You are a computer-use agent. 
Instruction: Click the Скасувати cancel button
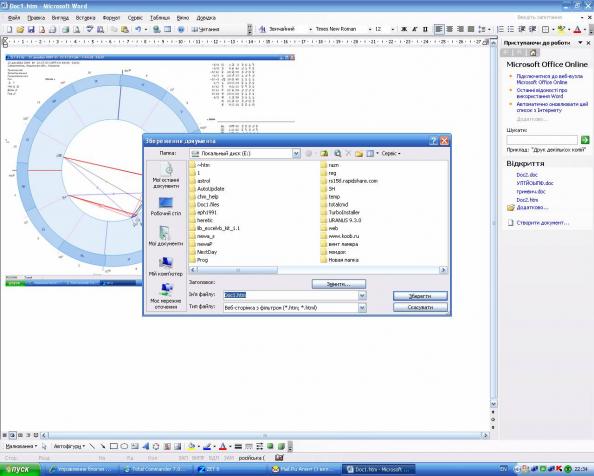coord(420,307)
